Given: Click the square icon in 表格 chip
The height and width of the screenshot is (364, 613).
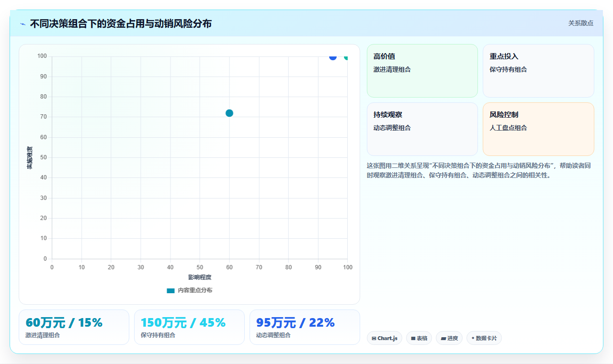Looking at the screenshot, I should click(x=413, y=339).
